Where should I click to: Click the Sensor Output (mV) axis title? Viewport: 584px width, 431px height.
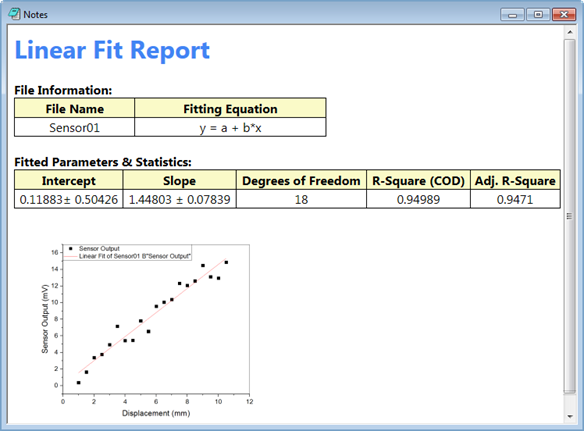[45, 319]
